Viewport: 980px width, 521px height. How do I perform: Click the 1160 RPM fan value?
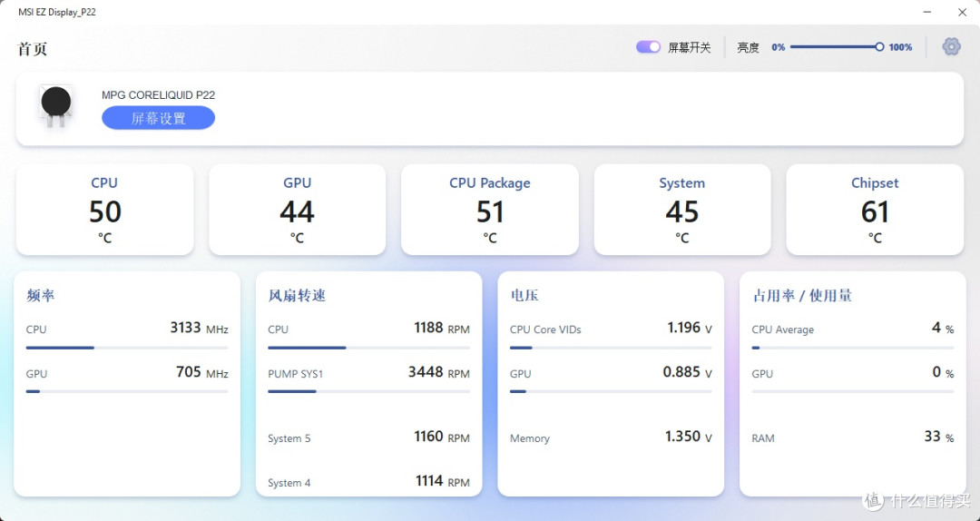441,437
